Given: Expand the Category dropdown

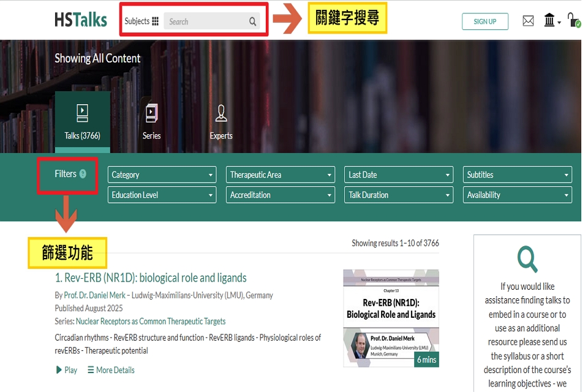Looking at the screenshot, I should [x=162, y=175].
